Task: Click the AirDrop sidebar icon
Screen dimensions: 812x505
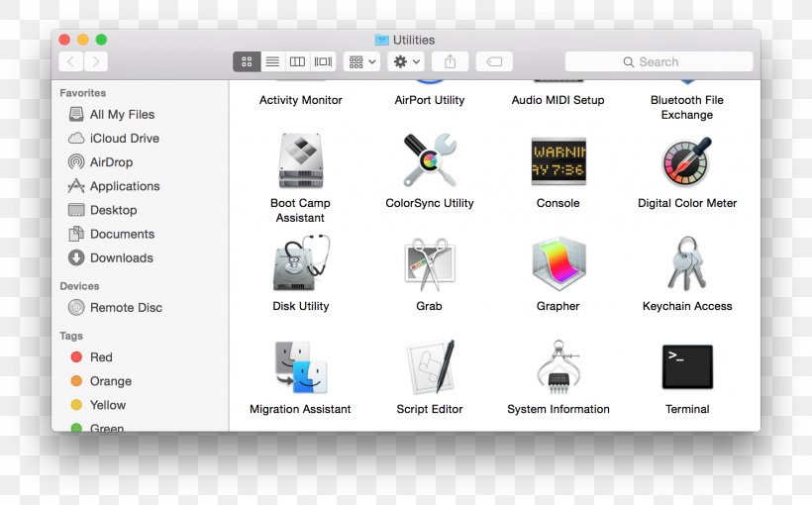Action: pos(76,162)
